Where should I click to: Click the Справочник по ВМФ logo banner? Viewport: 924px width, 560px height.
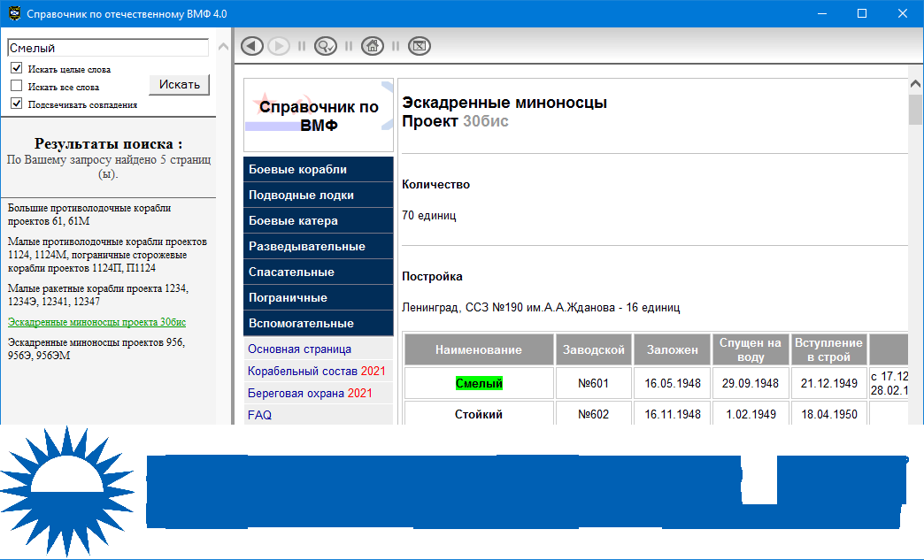(x=319, y=115)
